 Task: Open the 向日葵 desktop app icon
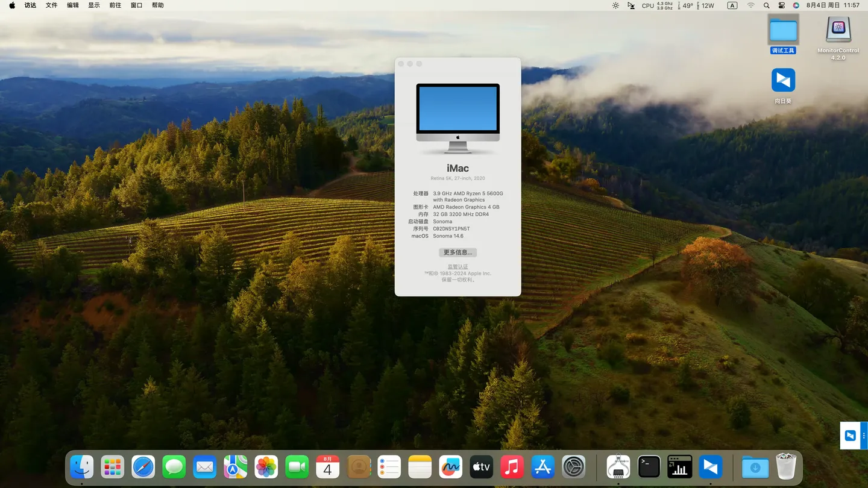click(x=783, y=81)
